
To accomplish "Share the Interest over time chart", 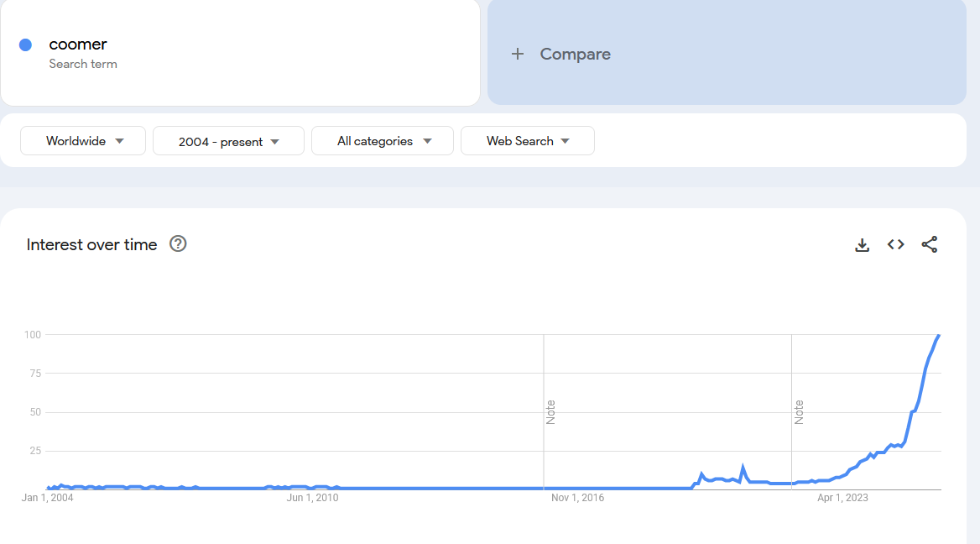I will [930, 244].
